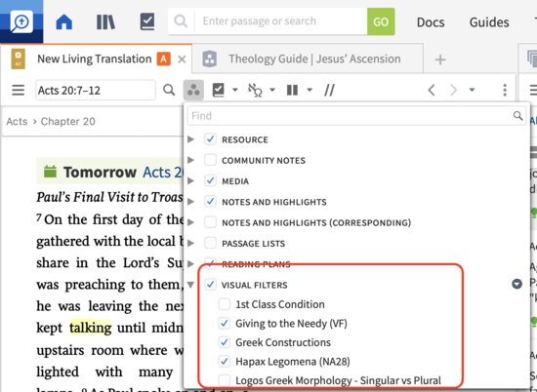Toggle the Visual Filters three-dots button
The height and width of the screenshot is (392, 537).
pyautogui.click(x=194, y=91)
